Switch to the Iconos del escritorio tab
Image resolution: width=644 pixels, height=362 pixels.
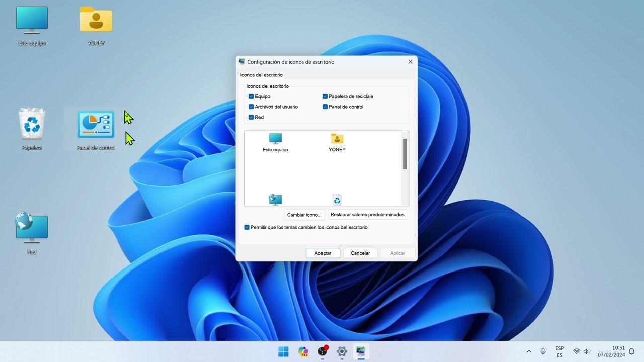point(262,74)
